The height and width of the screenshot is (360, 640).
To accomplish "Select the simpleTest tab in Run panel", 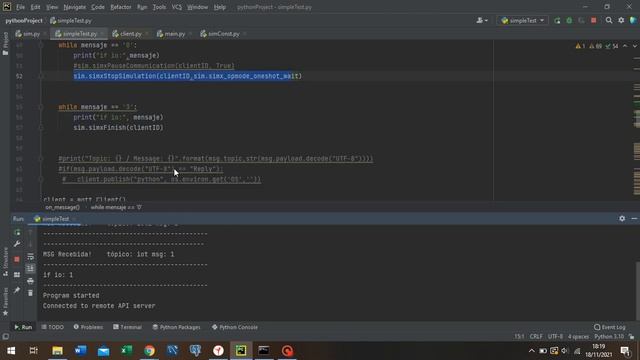I will [x=56, y=219].
